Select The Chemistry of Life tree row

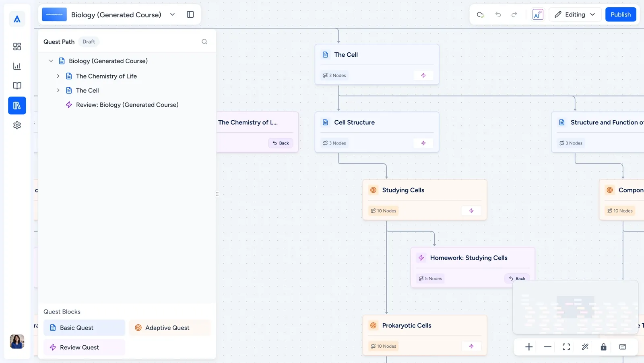coord(106,76)
